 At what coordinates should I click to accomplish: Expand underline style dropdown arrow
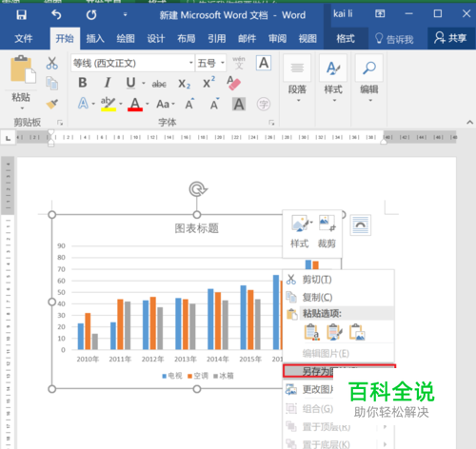pos(144,84)
